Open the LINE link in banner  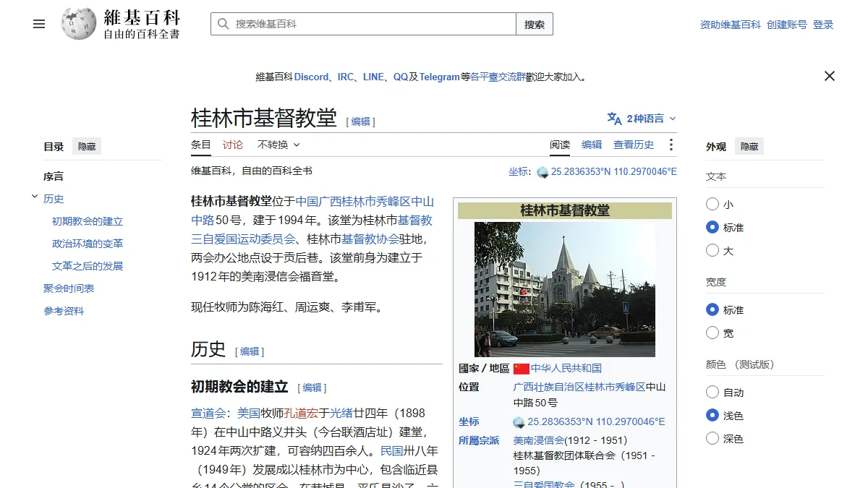(x=373, y=77)
